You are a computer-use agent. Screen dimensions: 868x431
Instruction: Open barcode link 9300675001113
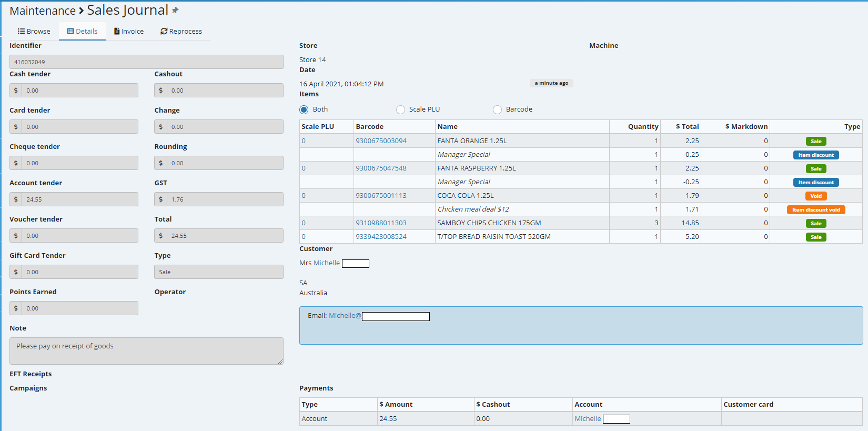point(381,196)
